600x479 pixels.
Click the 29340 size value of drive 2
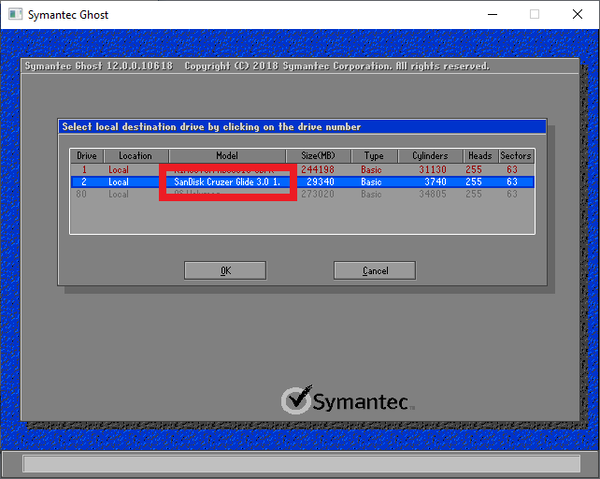coord(322,182)
